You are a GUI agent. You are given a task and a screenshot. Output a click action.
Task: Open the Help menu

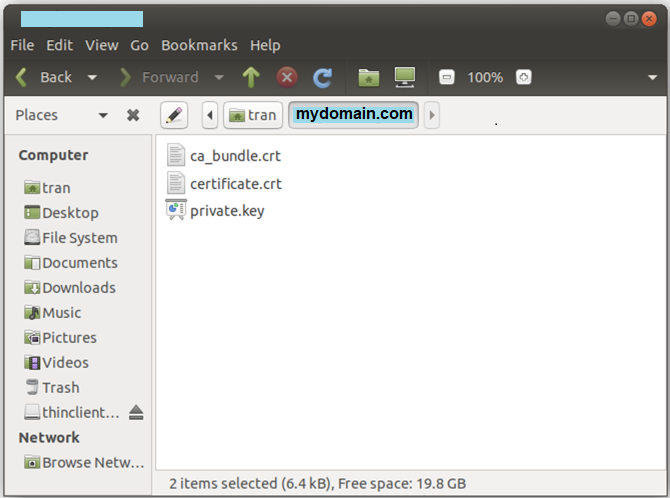(265, 45)
